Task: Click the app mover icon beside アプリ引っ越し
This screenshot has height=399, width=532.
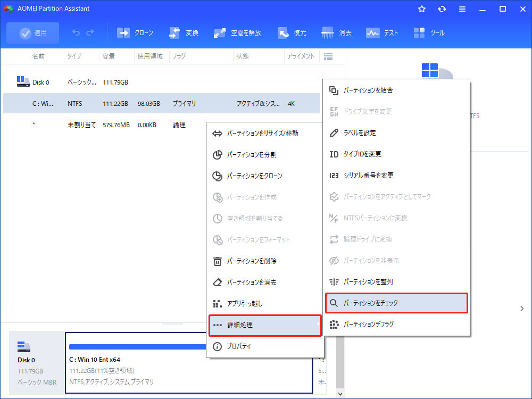Action: point(217,304)
